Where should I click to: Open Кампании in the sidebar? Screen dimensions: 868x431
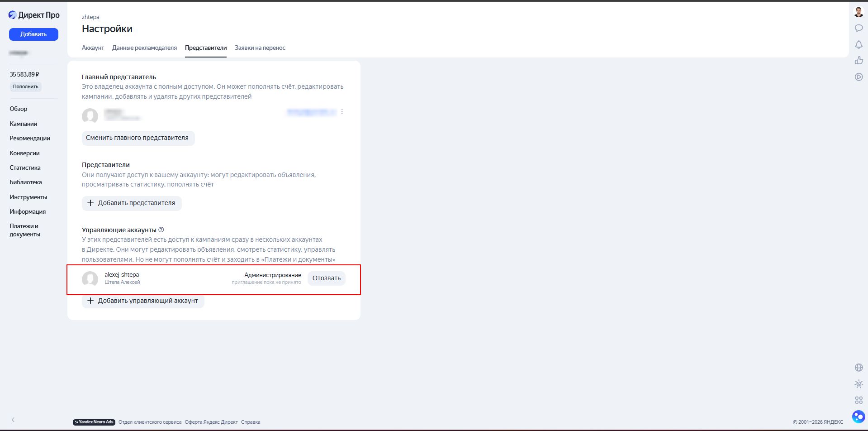point(24,124)
